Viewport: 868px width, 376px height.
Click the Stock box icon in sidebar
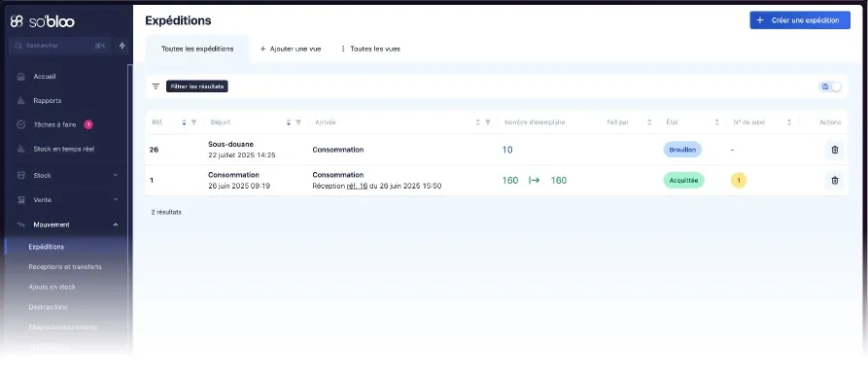[x=21, y=175]
